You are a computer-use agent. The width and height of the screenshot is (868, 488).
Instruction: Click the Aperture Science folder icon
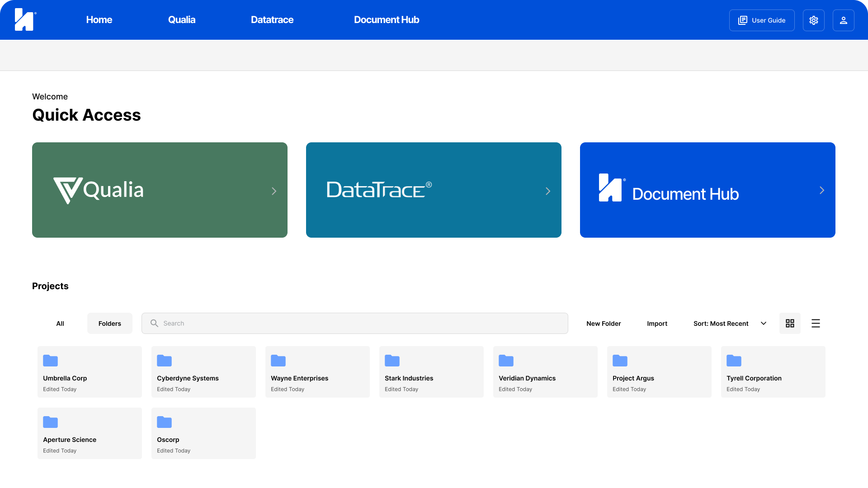tap(50, 422)
